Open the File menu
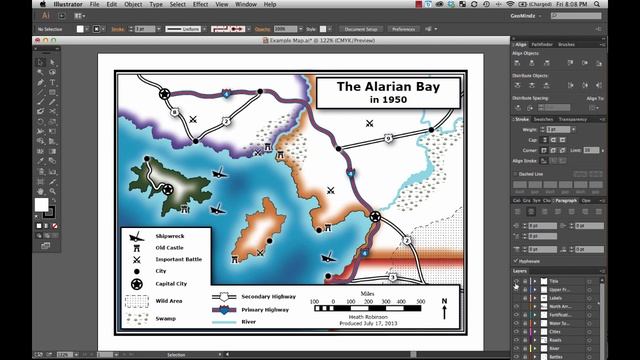Image resolution: width=640 pixels, height=360 pixels. (95, 4)
